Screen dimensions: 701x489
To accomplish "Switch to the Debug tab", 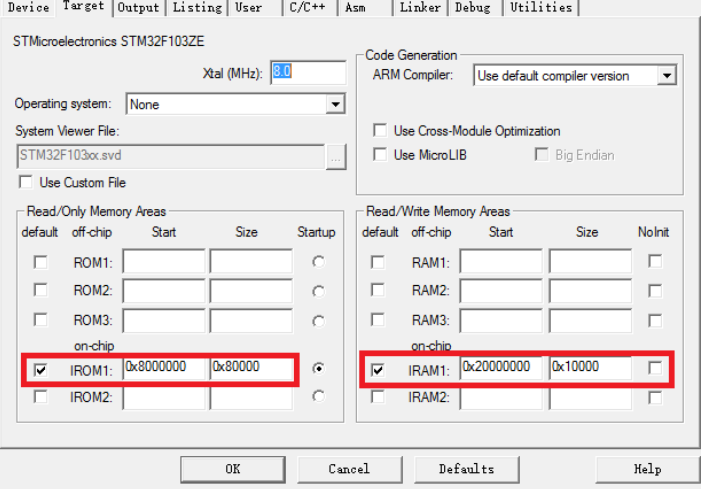I will [x=473, y=8].
